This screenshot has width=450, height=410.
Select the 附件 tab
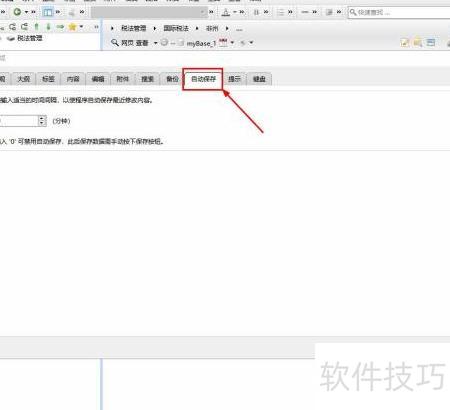pos(122,79)
